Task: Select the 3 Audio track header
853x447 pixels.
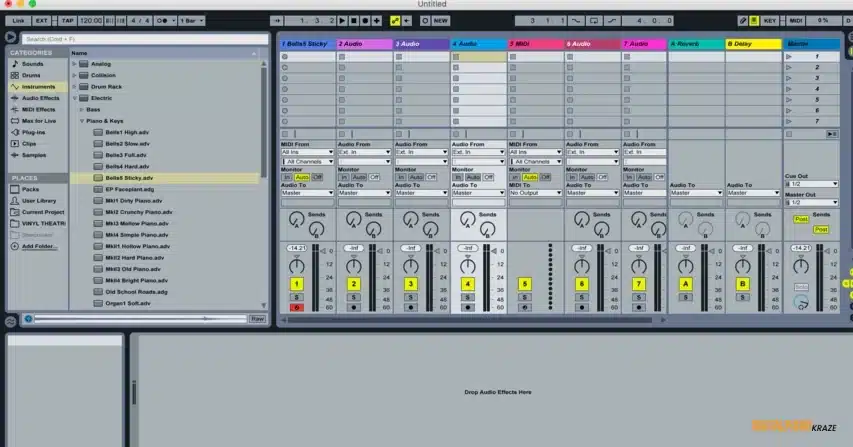Action: point(420,44)
